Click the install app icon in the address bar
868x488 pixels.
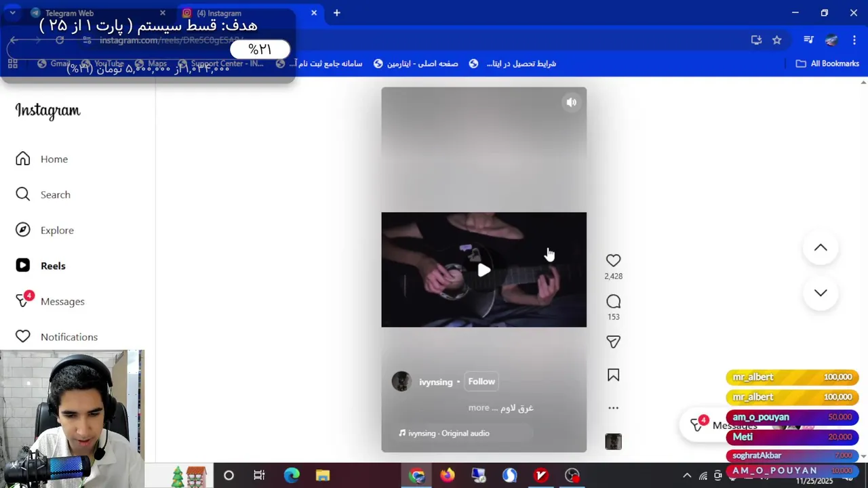[756, 40]
